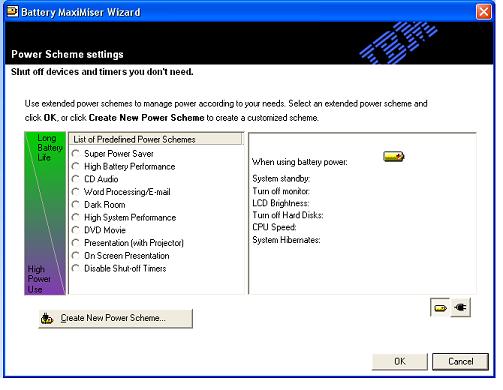The image size is (503, 390).
Task: Click the 'System standby:' label
Action: (x=281, y=179)
